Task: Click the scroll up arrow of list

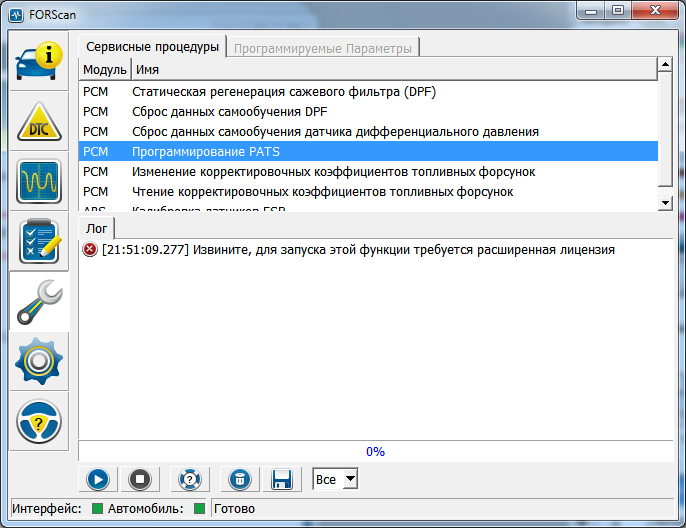Action: [x=665, y=65]
